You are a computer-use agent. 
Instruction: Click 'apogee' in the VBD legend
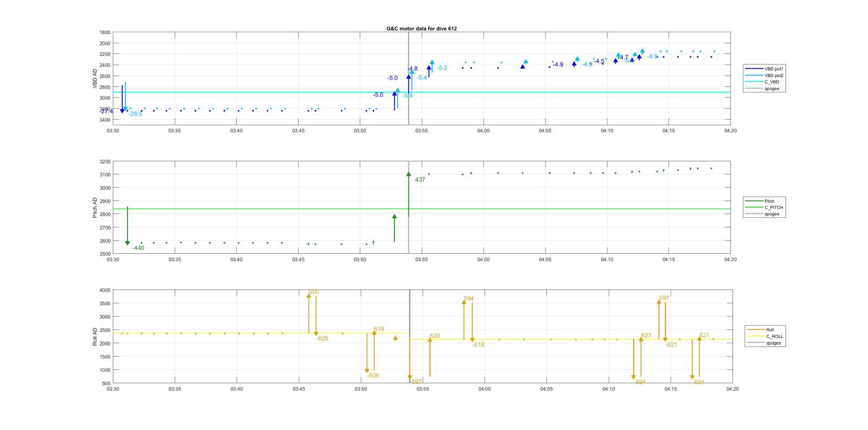pos(771,89)
